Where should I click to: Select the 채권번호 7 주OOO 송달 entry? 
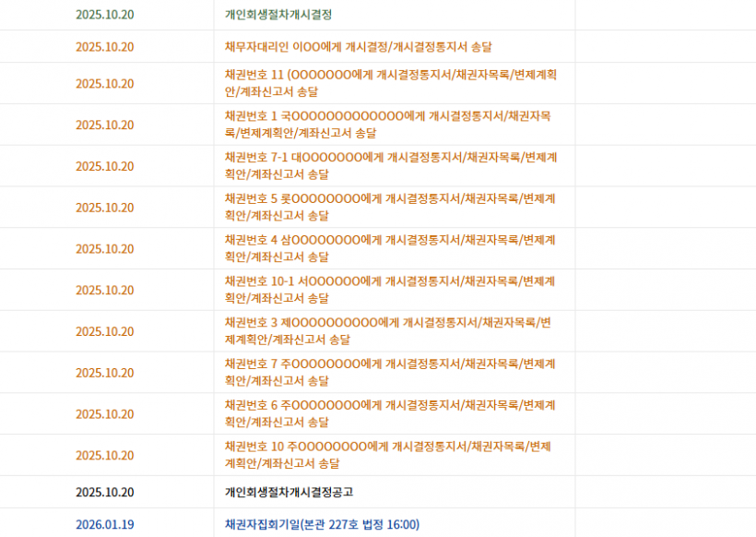pyautogui.click(x=390, y=372)
